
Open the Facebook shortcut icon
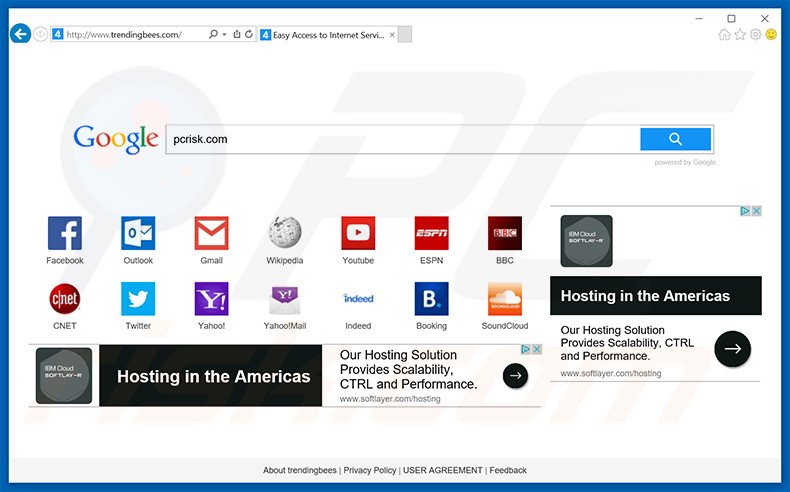[64, 233]
